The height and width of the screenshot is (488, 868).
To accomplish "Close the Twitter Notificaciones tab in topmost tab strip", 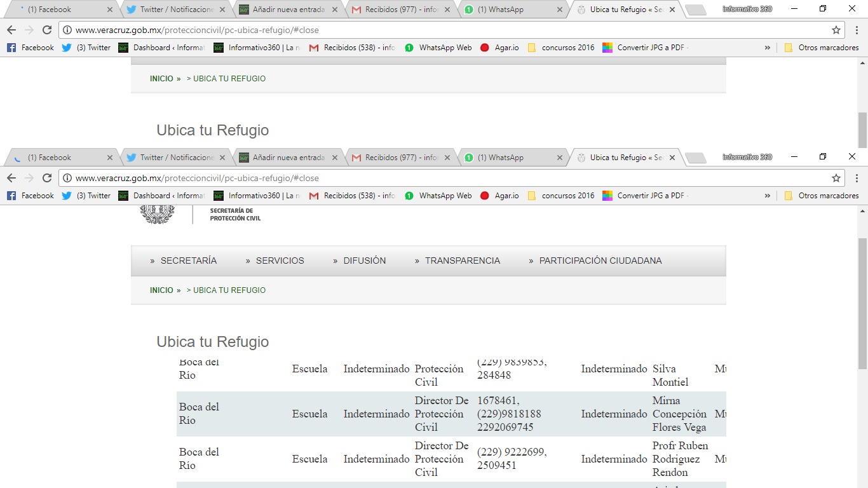I will pyautogui.click(x=220, y=10).
